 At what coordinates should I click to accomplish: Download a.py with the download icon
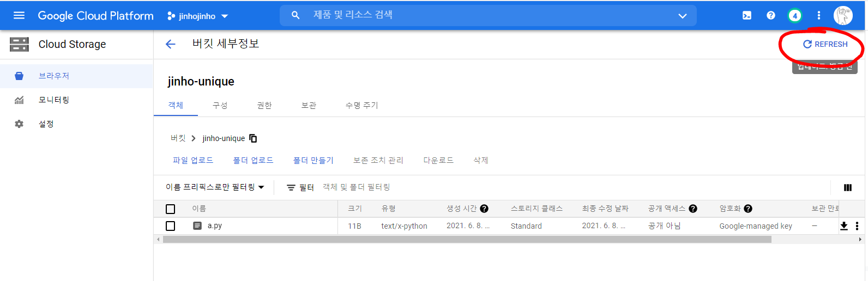point(844,226)
